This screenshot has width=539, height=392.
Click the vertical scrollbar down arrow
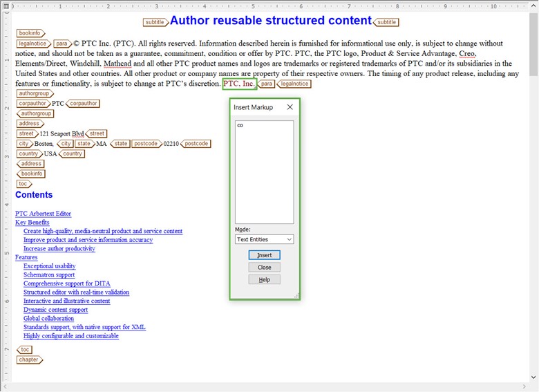coord(533,377)
